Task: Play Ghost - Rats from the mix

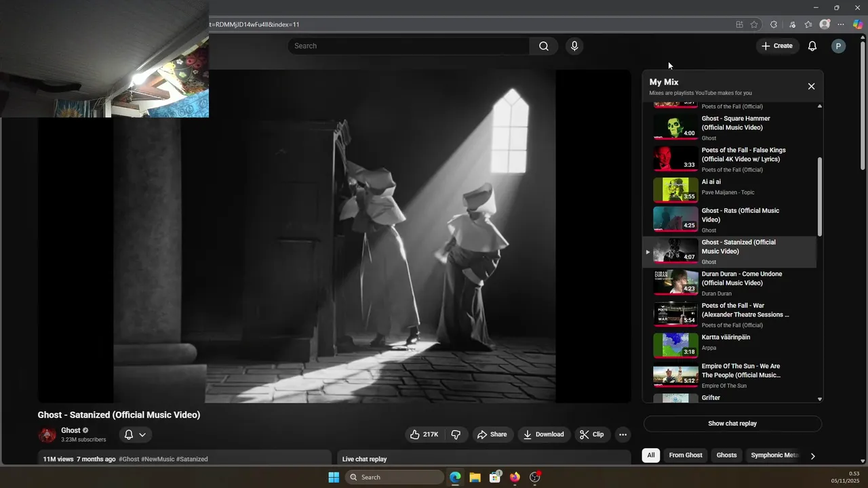Action: tap(730, 220)
